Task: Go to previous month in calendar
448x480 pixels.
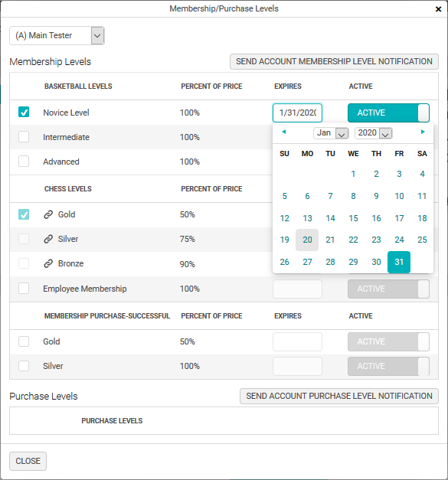Action: [x=284, y=132]
